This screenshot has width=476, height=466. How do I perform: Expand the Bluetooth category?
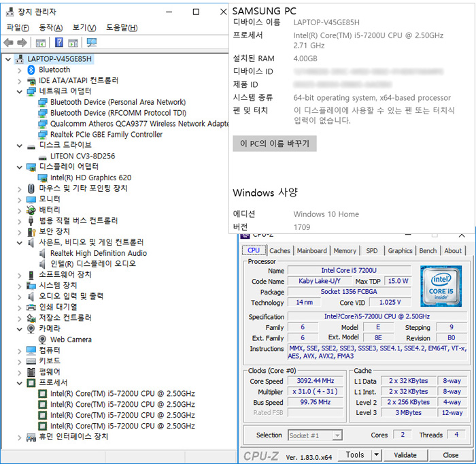coord(20,70)
